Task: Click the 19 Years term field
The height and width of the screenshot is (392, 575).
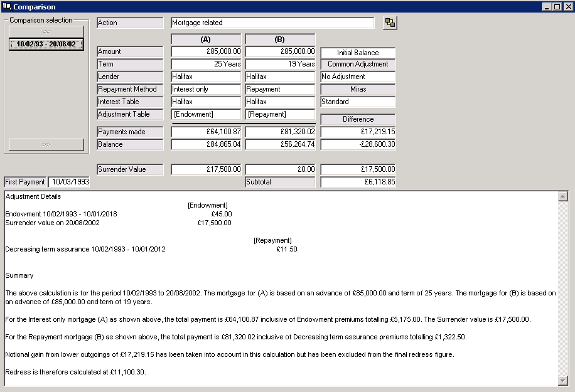Action: (280, 64)
